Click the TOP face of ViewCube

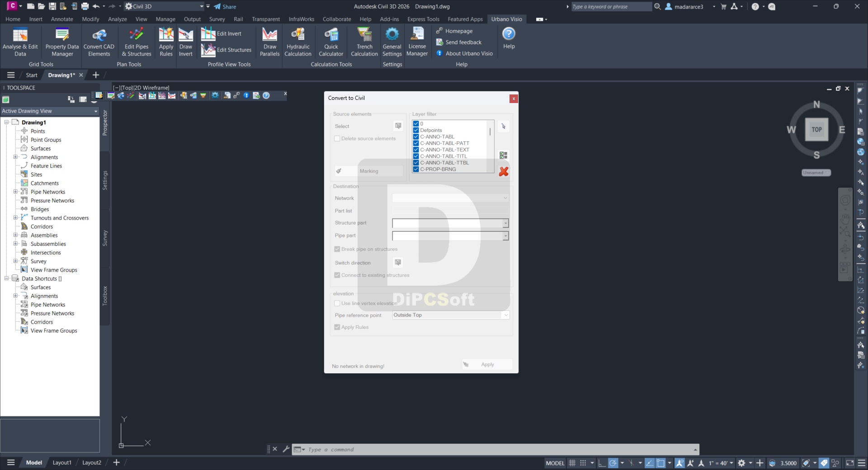tap(816, 130)
